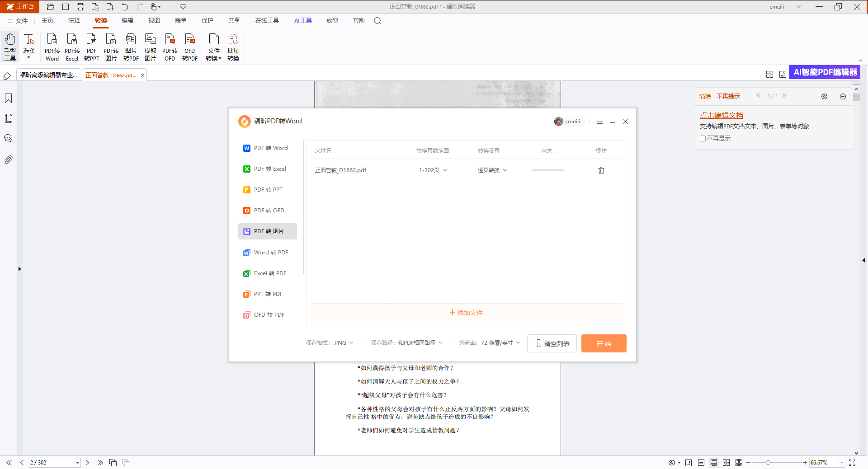Image resolution: width=868 pixels, height=469 pixels.
Task: Open the 保护 ribbon tab
Action: point(208,21)
